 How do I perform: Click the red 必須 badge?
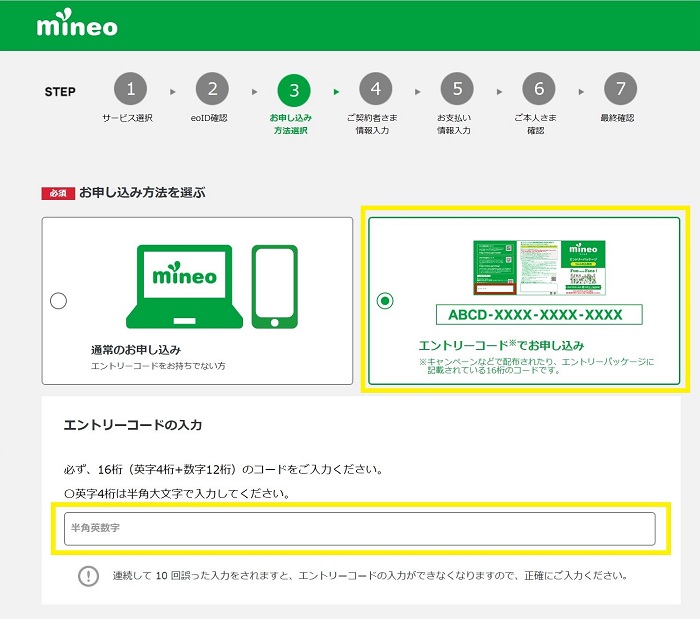click(58, 193)
